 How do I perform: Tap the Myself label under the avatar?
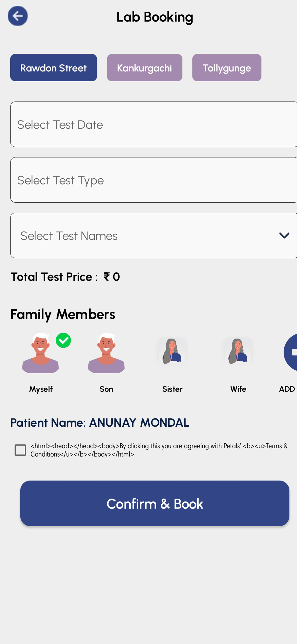tap(41, 389)
